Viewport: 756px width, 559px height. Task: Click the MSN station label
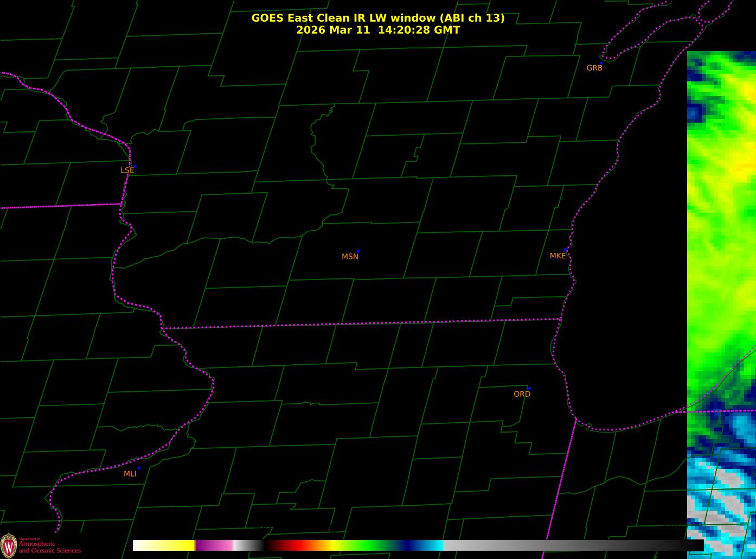click(x=350, y=257)
